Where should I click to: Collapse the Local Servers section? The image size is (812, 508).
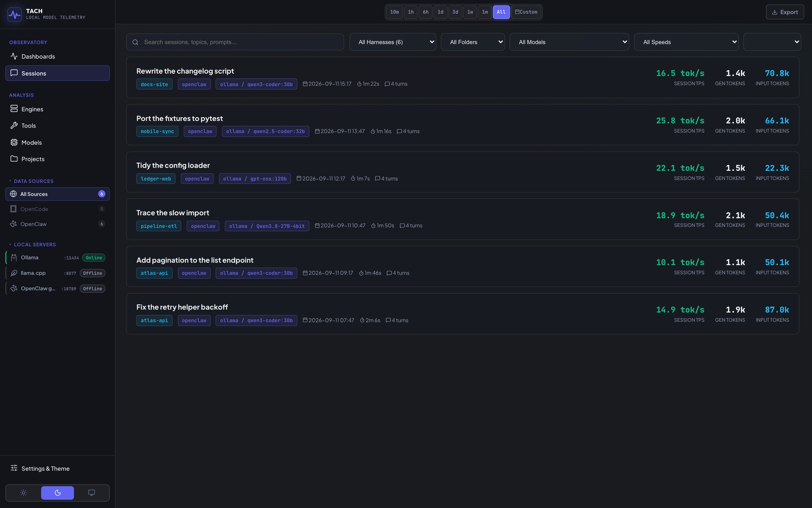(x=32, y=245)
